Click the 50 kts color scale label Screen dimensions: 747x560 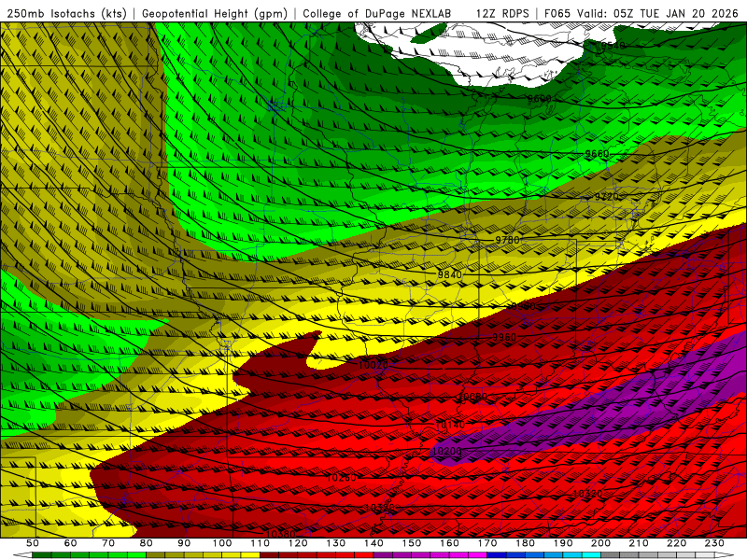tap(33, 543)
